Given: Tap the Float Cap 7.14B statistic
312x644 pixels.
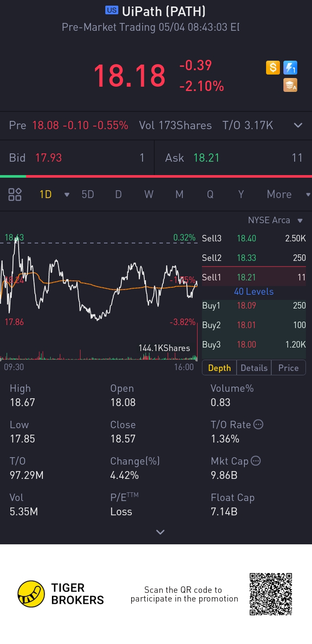Looking at the screenshot, I should click(x=233, y=504).
